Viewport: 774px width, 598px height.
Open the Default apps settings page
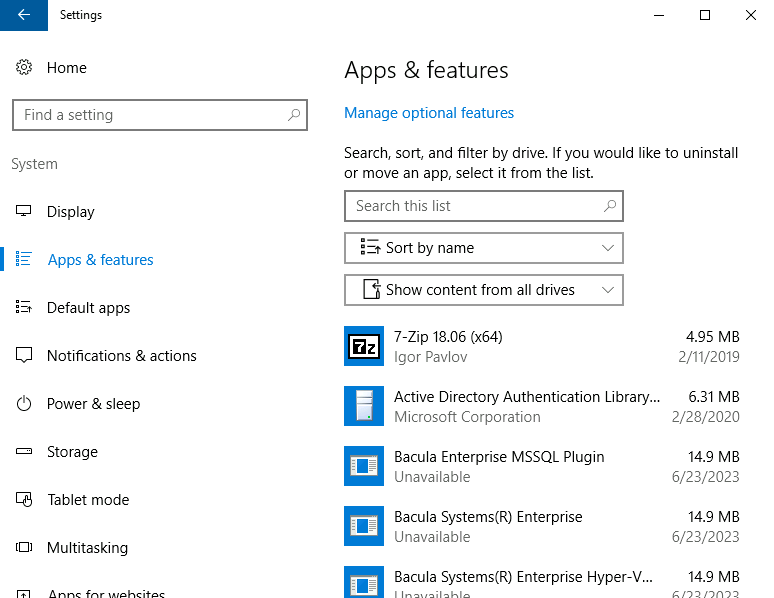point(88,308)
